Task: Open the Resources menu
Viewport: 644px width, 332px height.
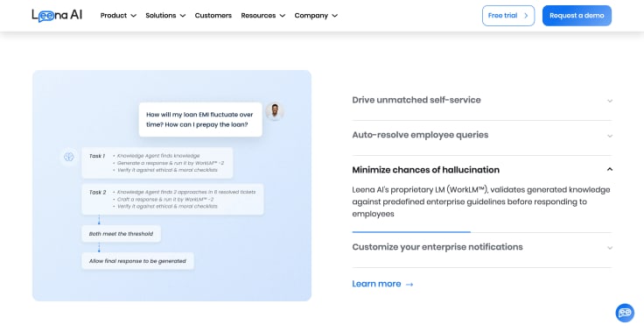Action: point(262,16)
